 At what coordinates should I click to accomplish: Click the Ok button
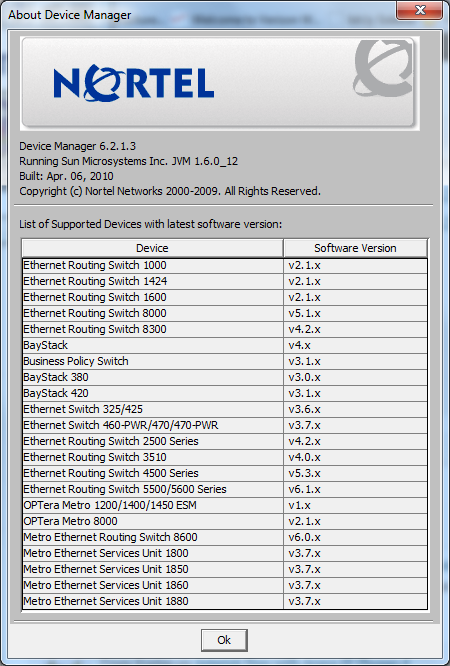(224, 640)
